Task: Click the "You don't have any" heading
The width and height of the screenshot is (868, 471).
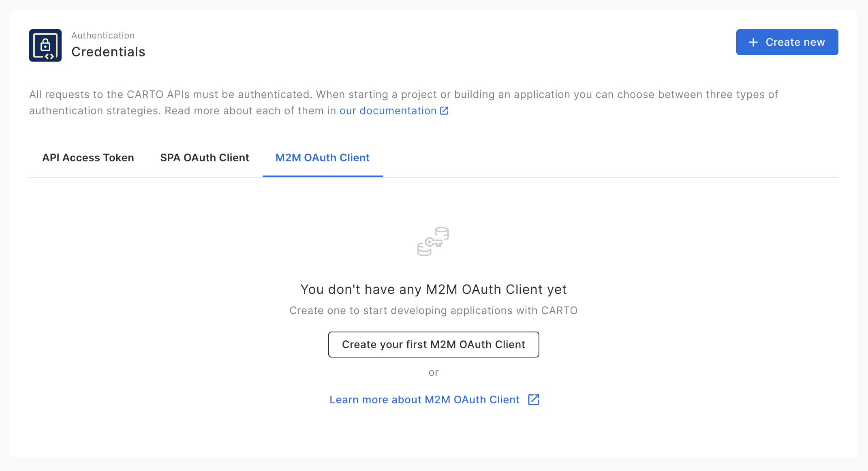Action: click(433, 289)
